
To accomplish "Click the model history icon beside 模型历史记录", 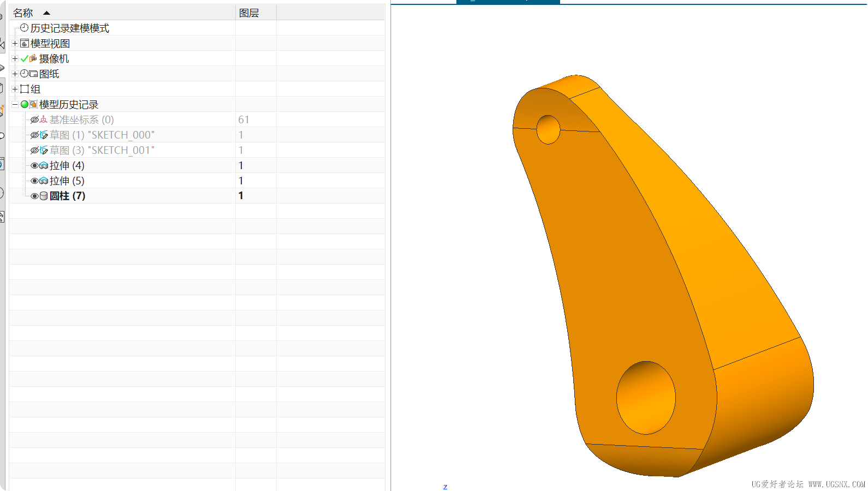I will (x=33, y=104).
